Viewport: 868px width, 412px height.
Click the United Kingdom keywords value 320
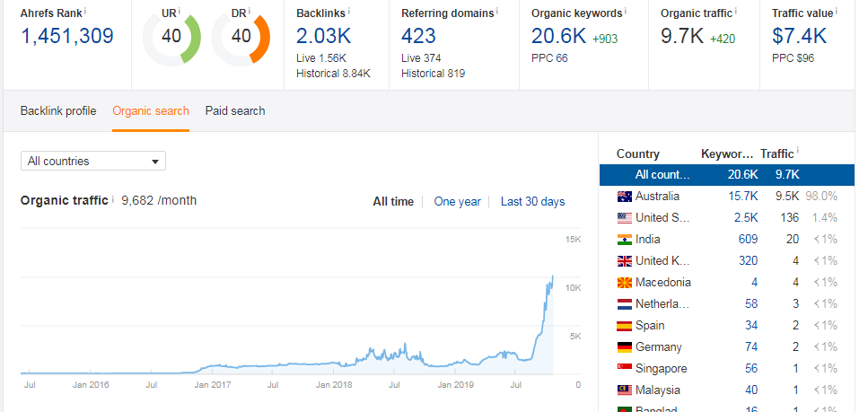(x=748, y=261)
